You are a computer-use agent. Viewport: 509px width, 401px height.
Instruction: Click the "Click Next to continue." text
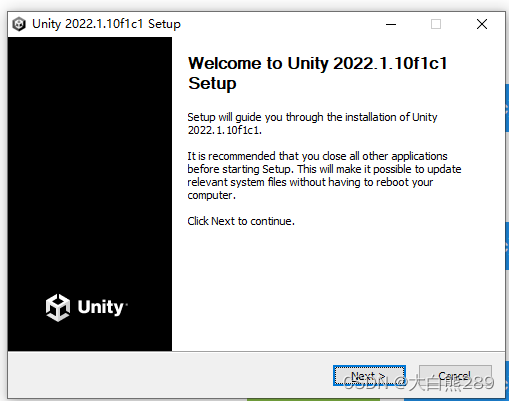pyautogui.click(x=241, y=221)
